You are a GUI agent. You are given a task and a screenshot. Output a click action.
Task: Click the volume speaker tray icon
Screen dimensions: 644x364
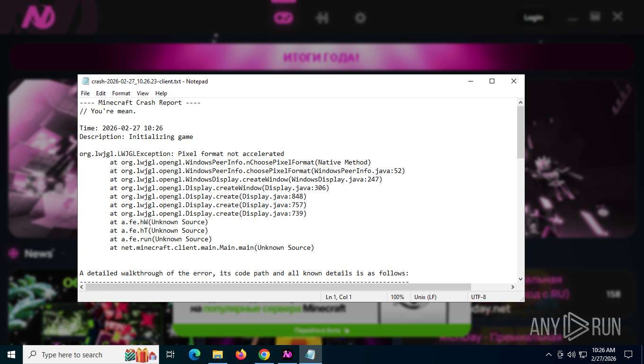pos(571,355)
